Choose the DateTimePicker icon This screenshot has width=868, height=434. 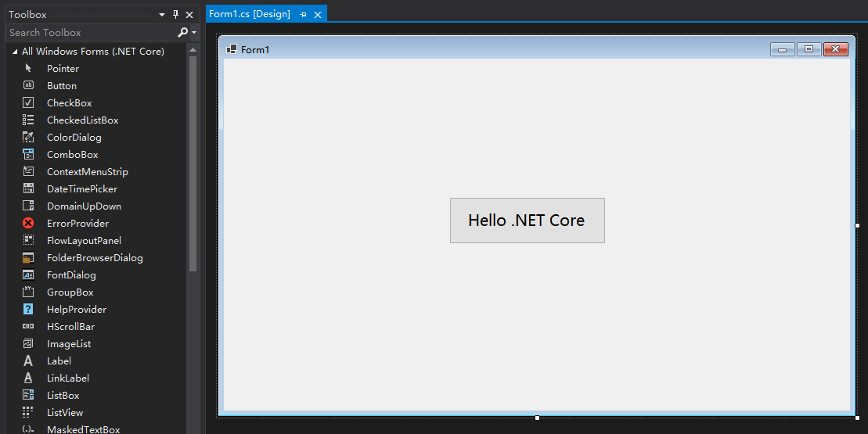tap(28, 188)
